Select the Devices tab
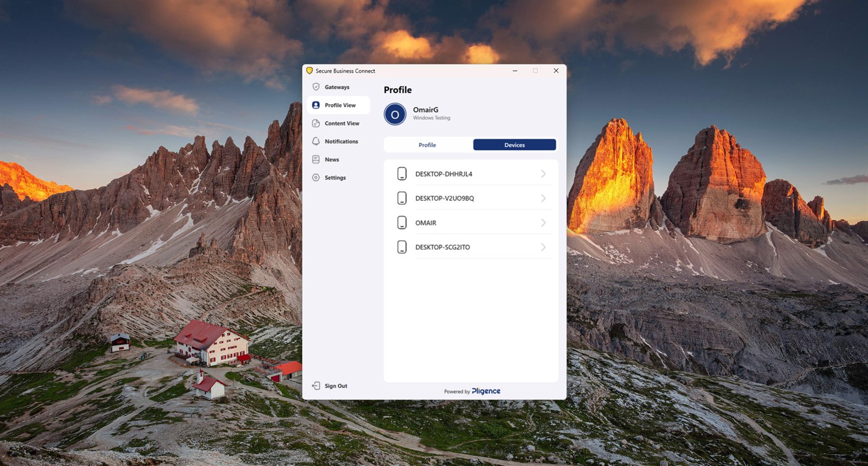The width and height of the screenshot is (868, 466). coord(514,145)
